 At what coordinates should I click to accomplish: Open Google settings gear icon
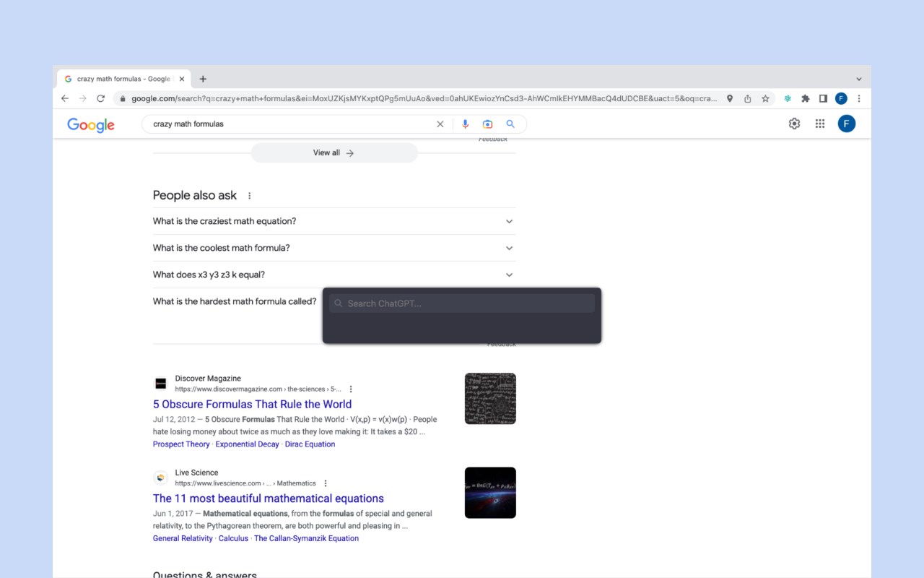pyautogui.click(x=794, y=124)
